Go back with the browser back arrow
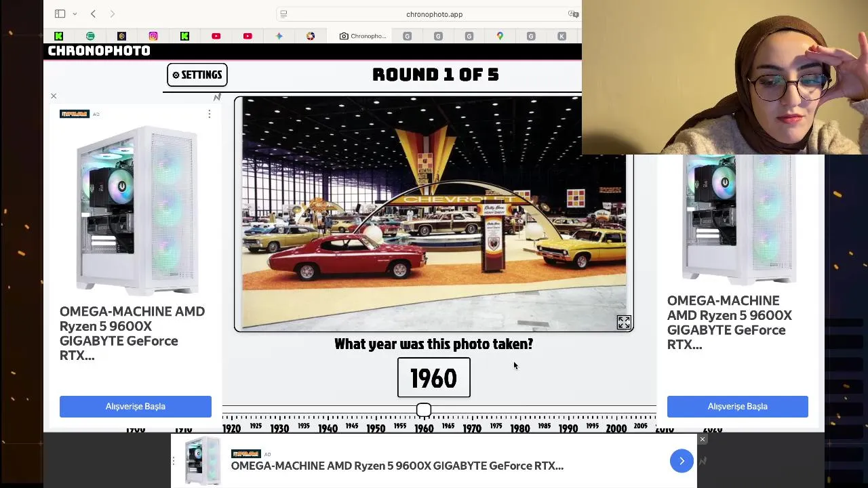 93,14
